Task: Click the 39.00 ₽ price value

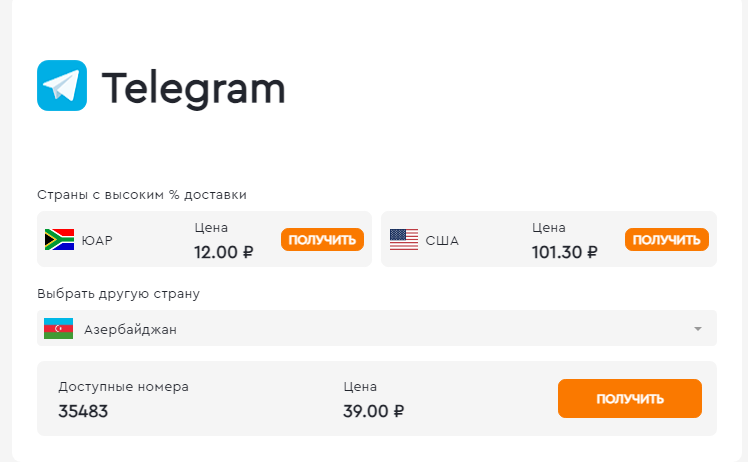Action: tap(374, 411)
